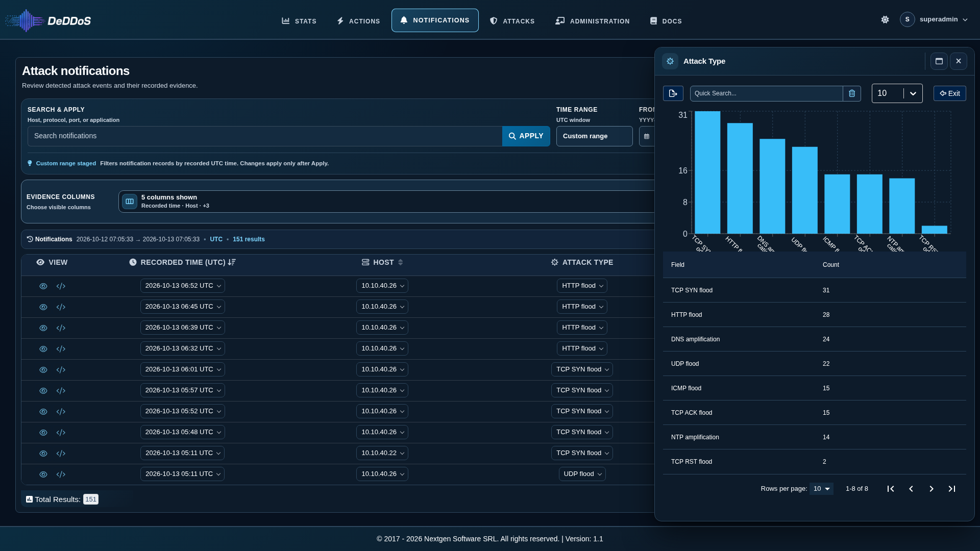Click the Exit button in panel
Screen dimensions: 980x551
click(949, 93)
